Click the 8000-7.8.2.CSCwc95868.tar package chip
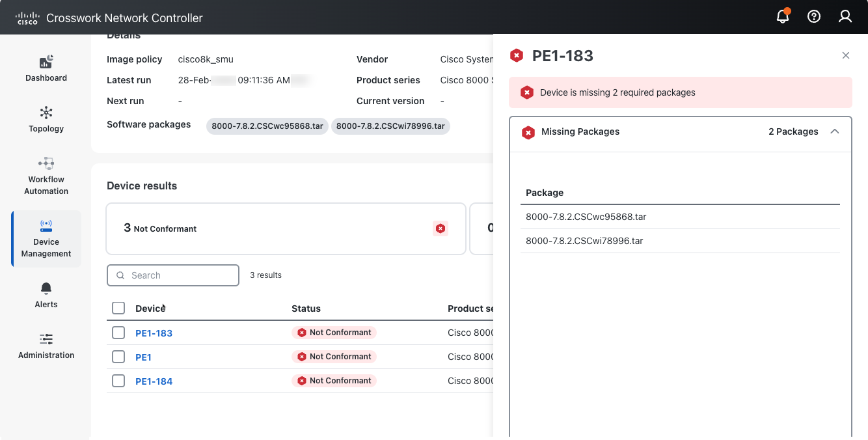The width and height of the screenshot is (868, 440). pos(267,126)
